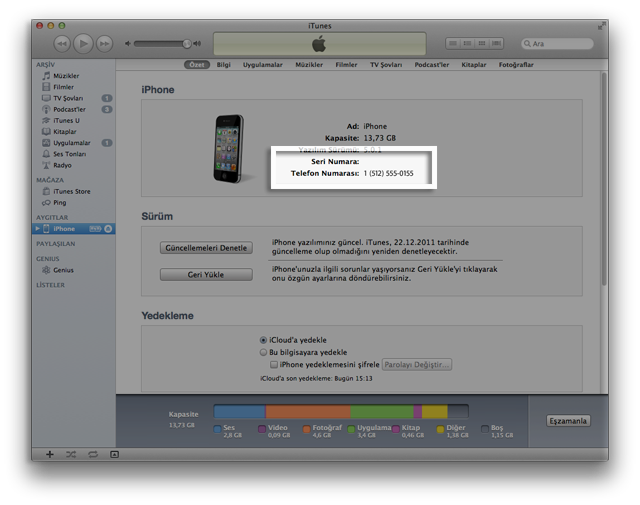Screen dimensions: 640x505
Task: Open iTunes Store in the sidebar
Action: click(73, 191)
